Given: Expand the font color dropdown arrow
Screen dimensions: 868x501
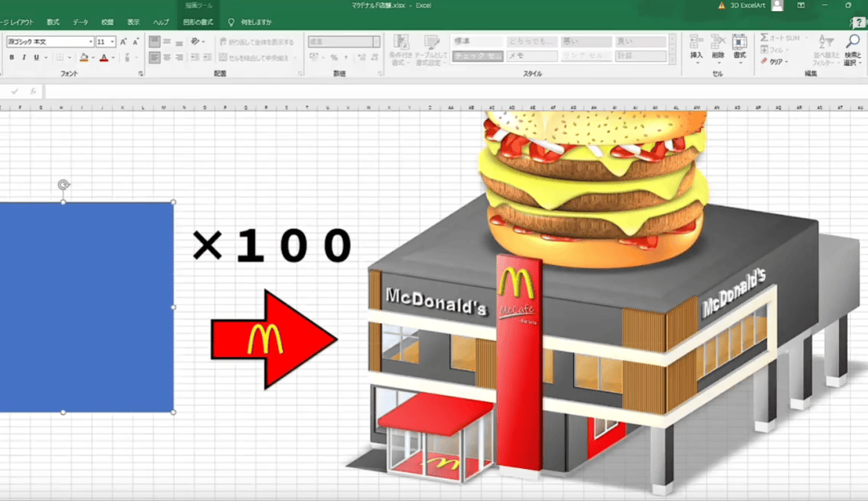Looking at the screenshot, I should tap(113, 58).
